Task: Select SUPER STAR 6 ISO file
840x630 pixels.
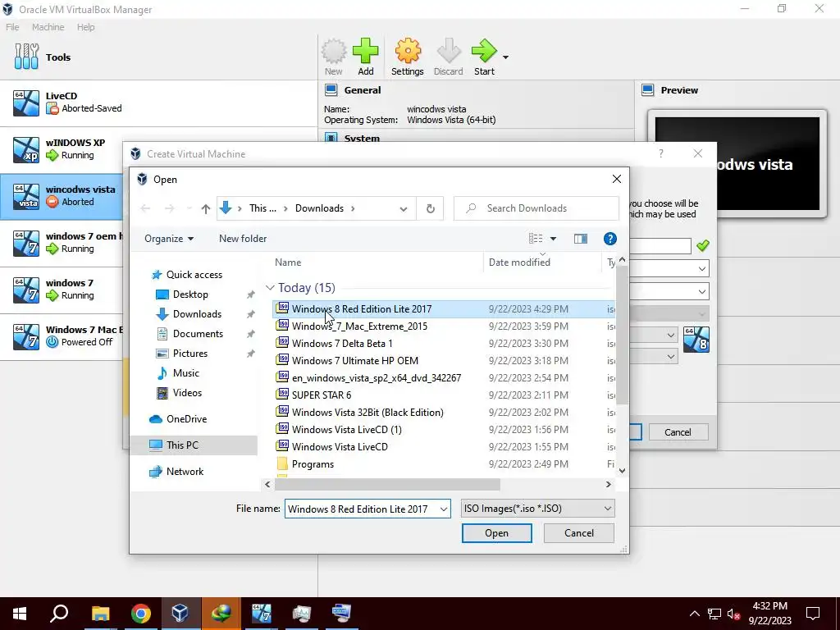Action: click(444, 395)
